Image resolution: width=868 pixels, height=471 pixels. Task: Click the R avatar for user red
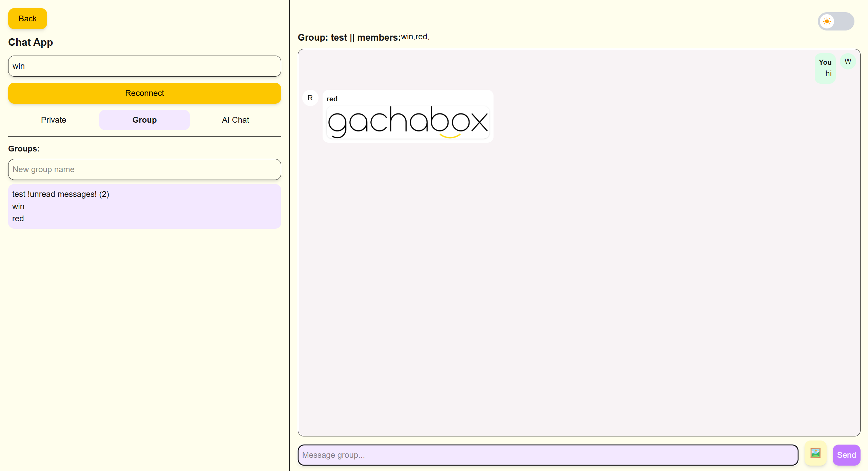click(310, 98)
